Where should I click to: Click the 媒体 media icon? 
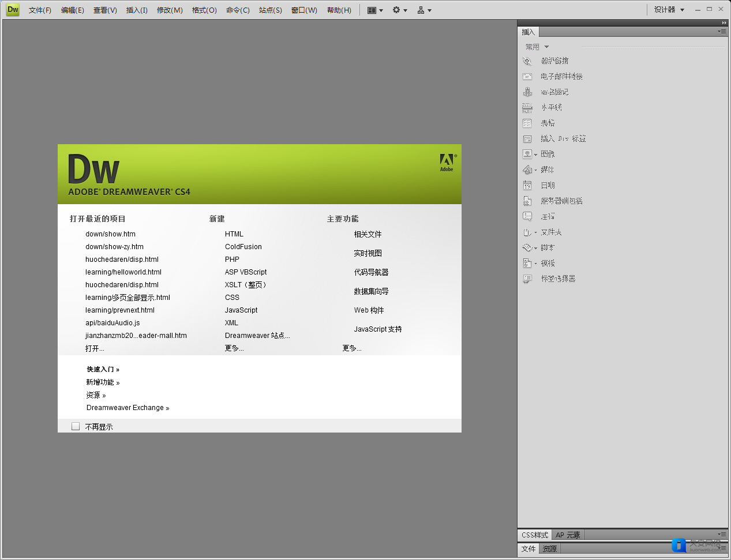click(x=527, y=170)
